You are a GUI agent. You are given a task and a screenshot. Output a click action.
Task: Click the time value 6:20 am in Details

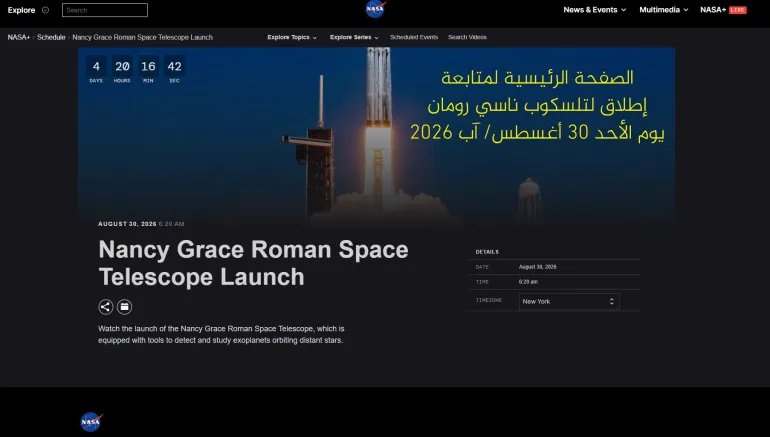click(528, 282)
